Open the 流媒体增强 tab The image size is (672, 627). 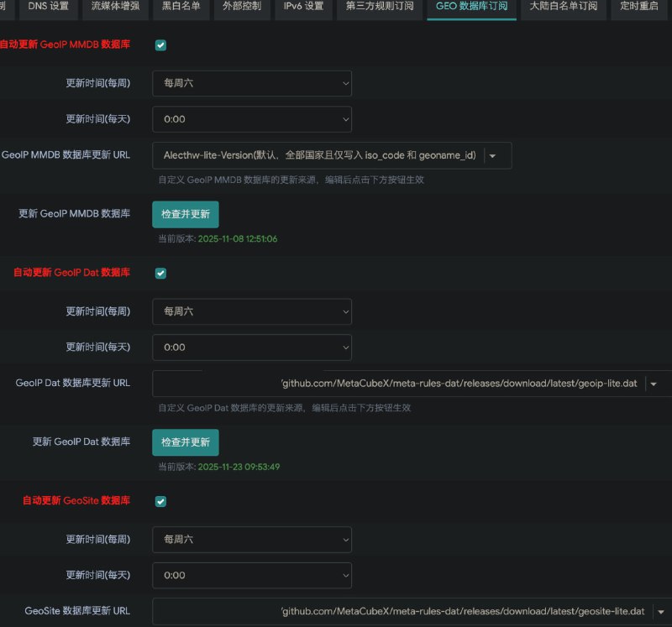(114, 10)
